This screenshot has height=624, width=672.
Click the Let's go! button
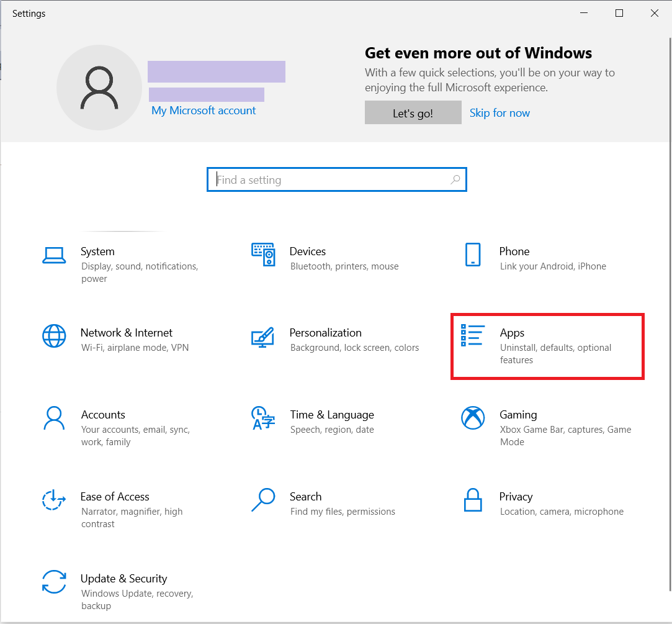tap(413, 113)
